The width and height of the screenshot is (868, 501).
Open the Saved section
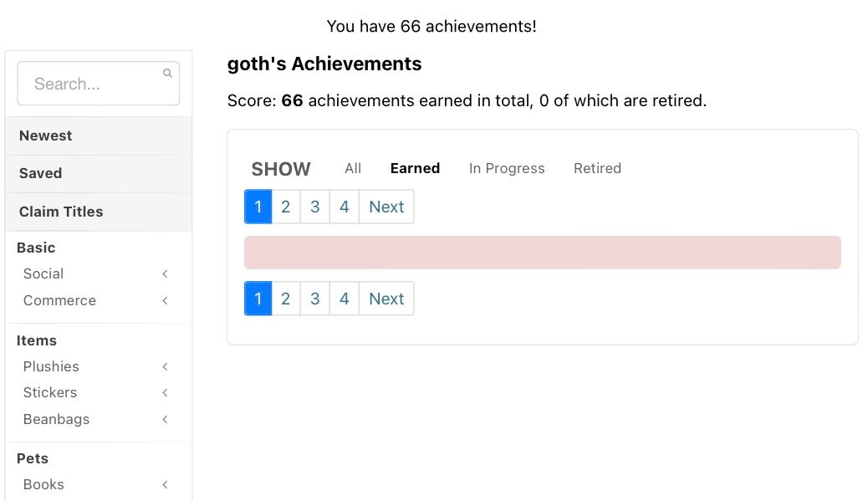coord(41,173)
